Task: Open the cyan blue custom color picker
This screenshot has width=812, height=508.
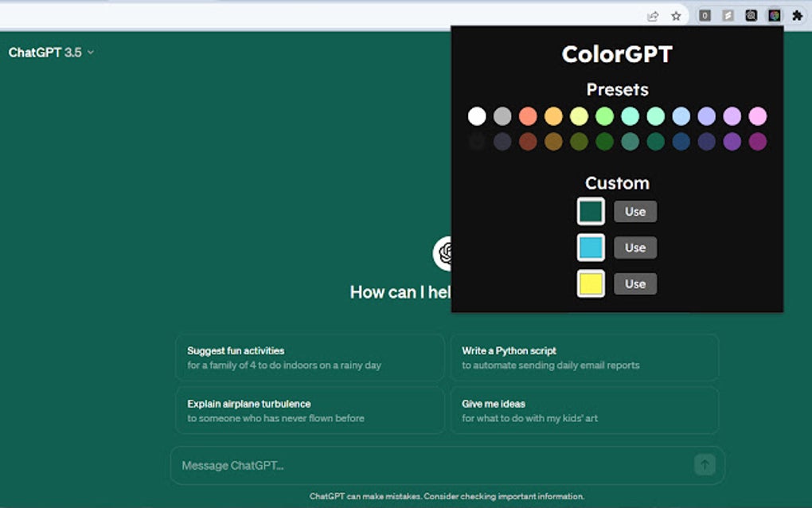Action: [x=591, y=248]
